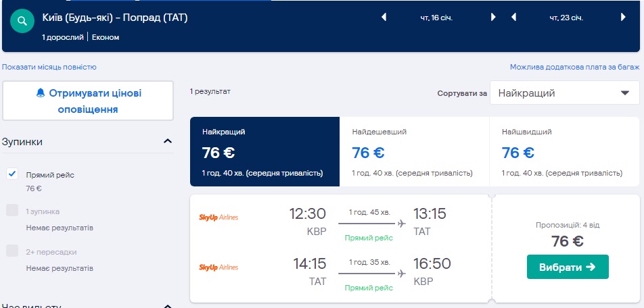
Task: Go to previous departure date arrow
Action: (384, 18)
